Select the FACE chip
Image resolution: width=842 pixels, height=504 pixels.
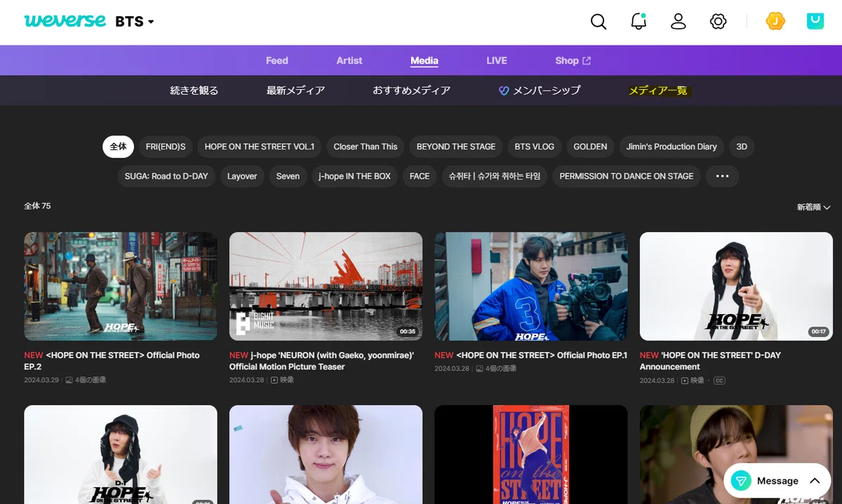point(420,176)
